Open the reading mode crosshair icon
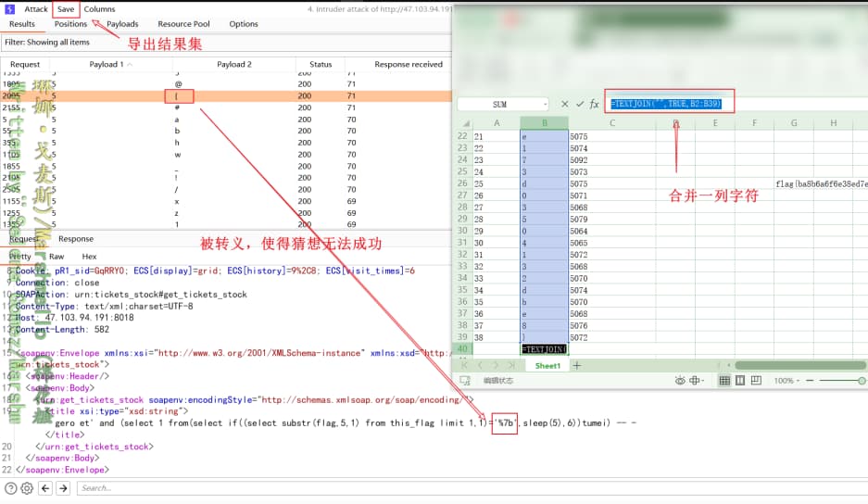868x504 pixels. point(695,381)
